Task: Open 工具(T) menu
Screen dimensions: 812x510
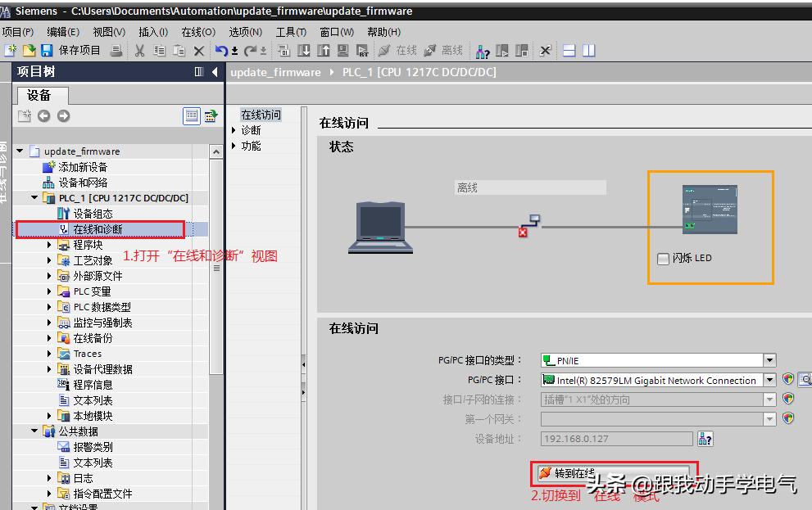Action: (x=291, y=32)
